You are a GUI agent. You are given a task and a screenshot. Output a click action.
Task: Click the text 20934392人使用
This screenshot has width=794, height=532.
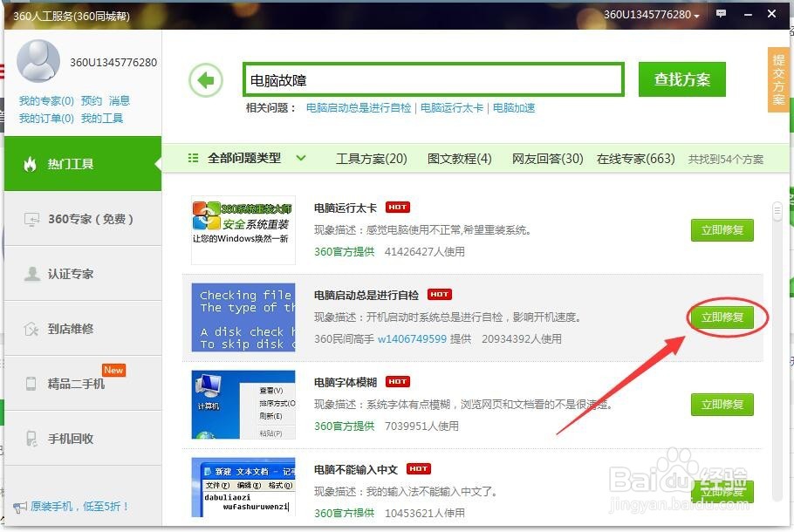[522, 338]
